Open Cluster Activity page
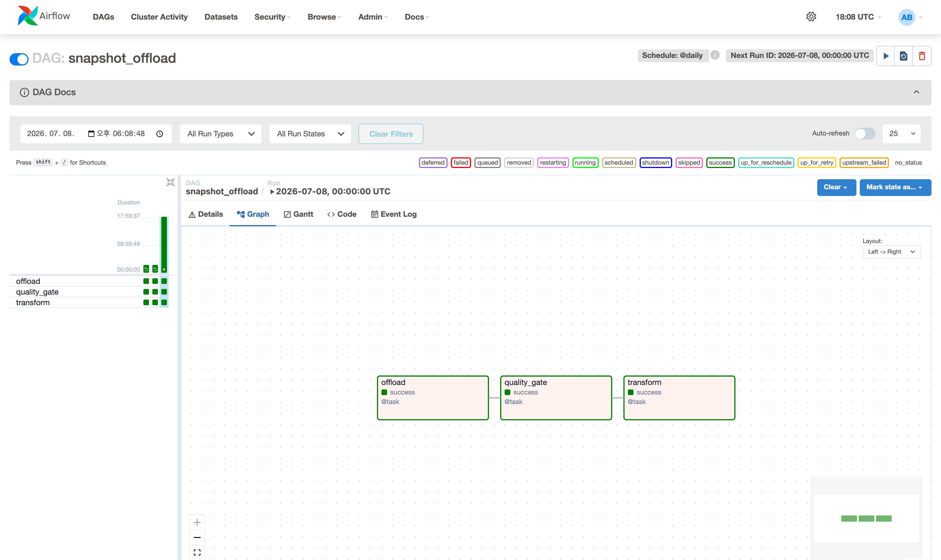941x560 pixels. [159, 17]
